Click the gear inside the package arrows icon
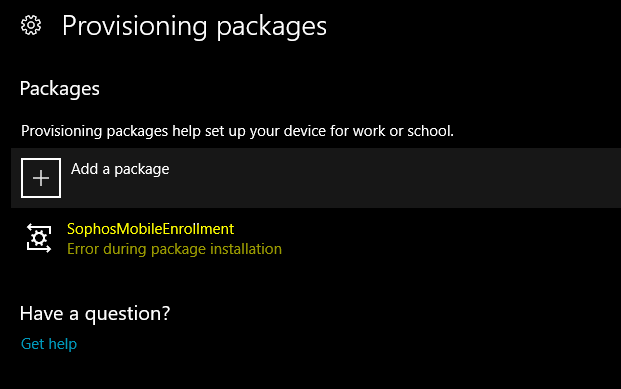This screenshot has width=621, height=389. 39,238
